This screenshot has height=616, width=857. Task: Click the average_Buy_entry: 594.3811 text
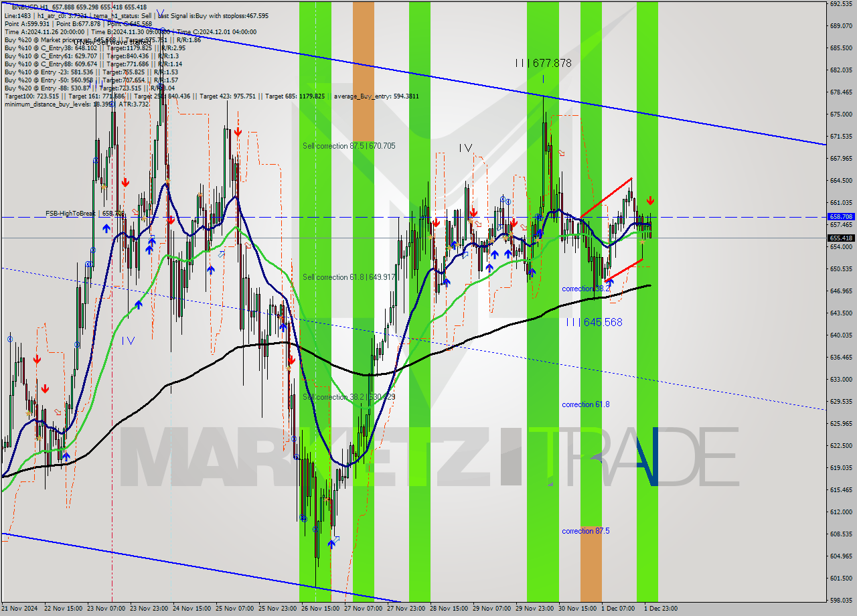376,96
